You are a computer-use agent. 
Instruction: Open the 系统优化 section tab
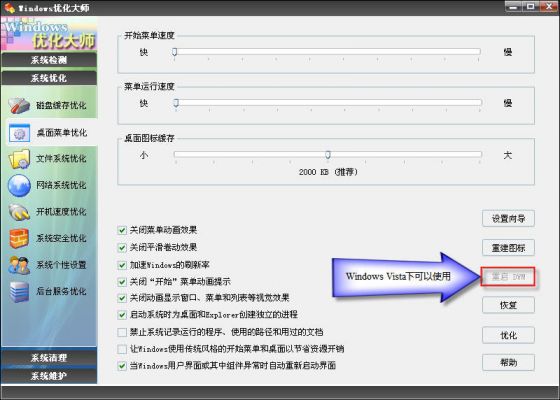point(49,78)
